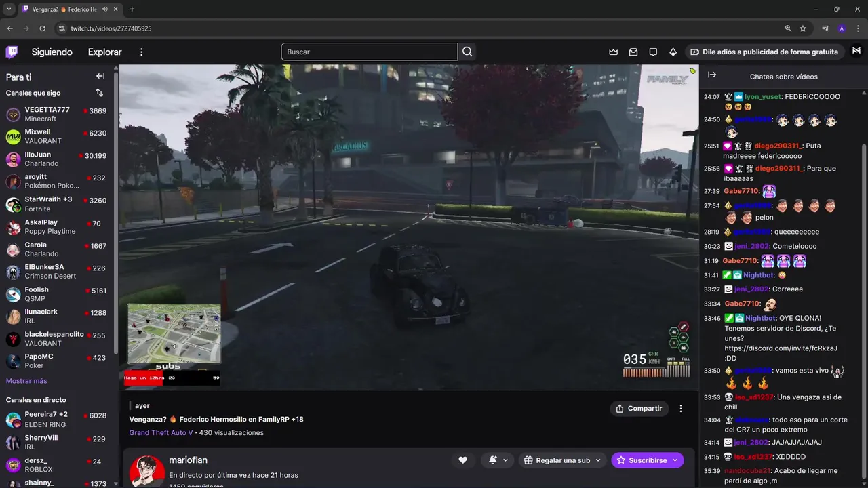This screenshot has height=488, width=868.
Task: Open VEGETTA777 channel in sidebar
Action: [x=56, y=114]
